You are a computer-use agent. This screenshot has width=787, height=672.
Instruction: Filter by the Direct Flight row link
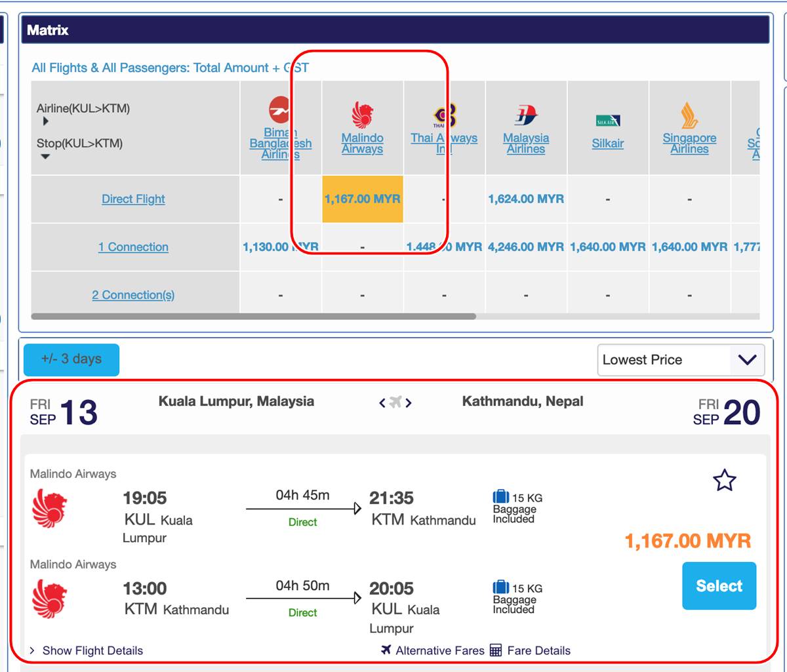point(133,199)
